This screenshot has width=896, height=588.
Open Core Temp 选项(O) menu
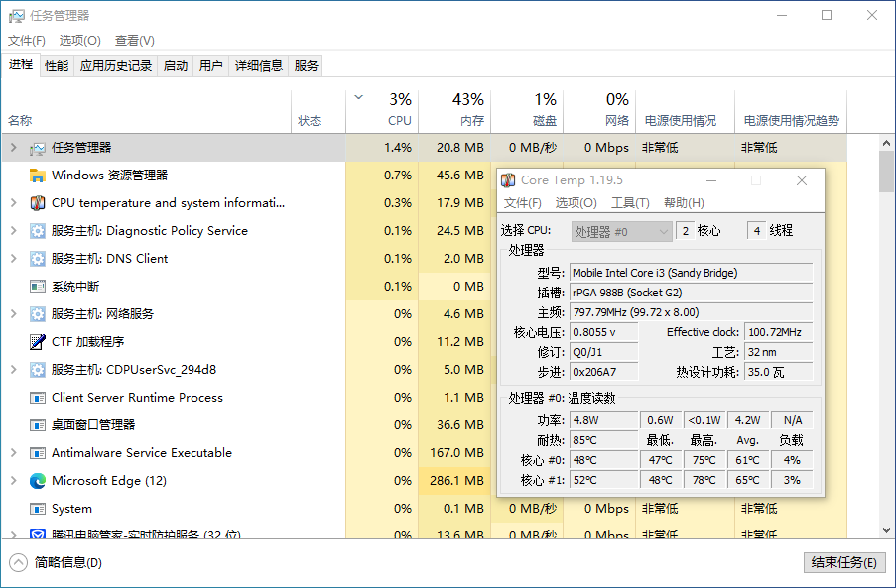[x=576, y=203]
